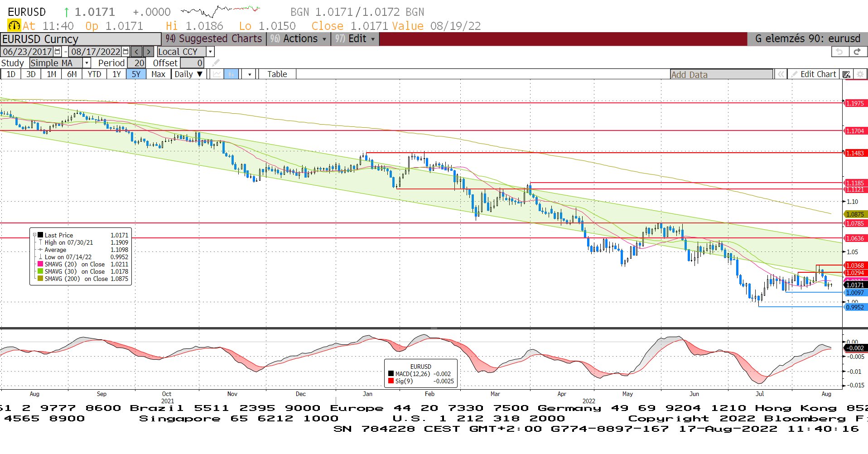
Task: Select the YTD time range
Action: click(x=94, y=74)
